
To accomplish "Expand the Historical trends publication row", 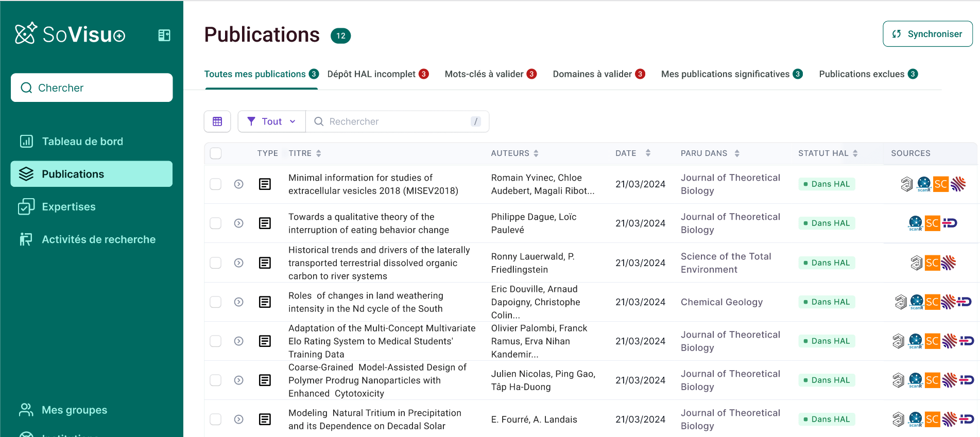I will click(x=238, y=263).
